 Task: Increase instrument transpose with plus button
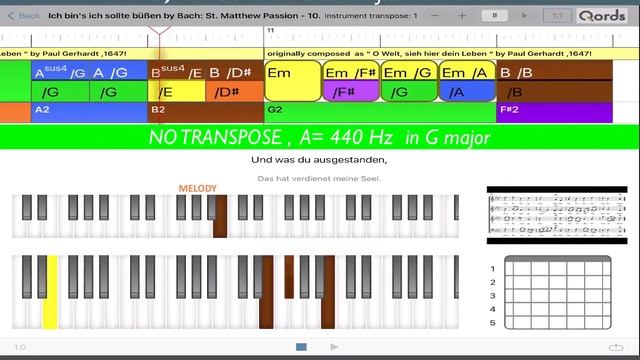point(462,16)
